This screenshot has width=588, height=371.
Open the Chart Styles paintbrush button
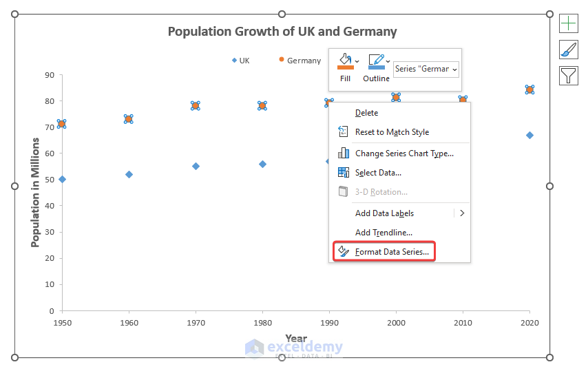click(x=569, y=49)
